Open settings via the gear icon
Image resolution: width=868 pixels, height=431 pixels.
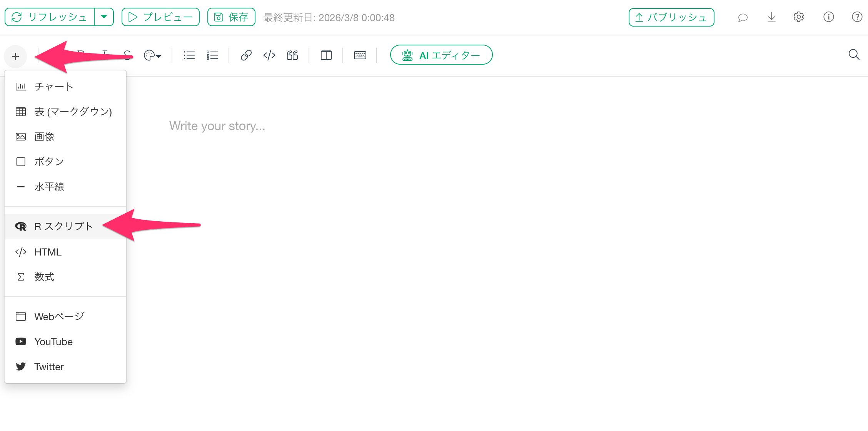click(799, 17)
